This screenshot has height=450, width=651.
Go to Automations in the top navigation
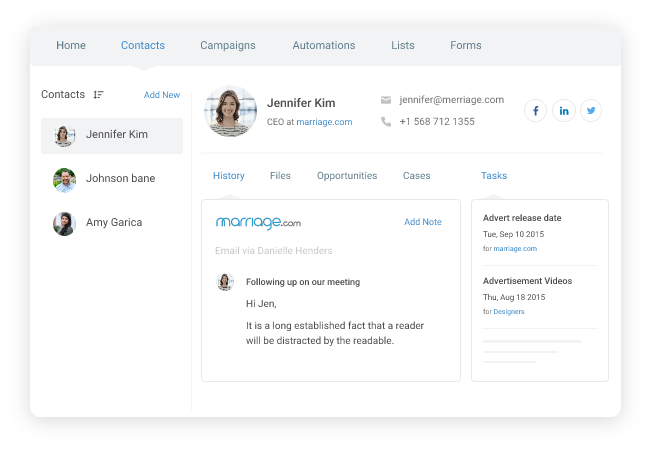click(x=323, y=45)
